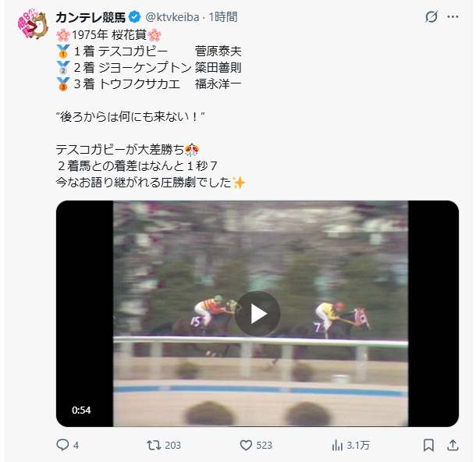Image resolution: width=476 pixels, height=462 pixels.
Task: Open the カンテレ競馬 profile avatar
Action: 33,25
